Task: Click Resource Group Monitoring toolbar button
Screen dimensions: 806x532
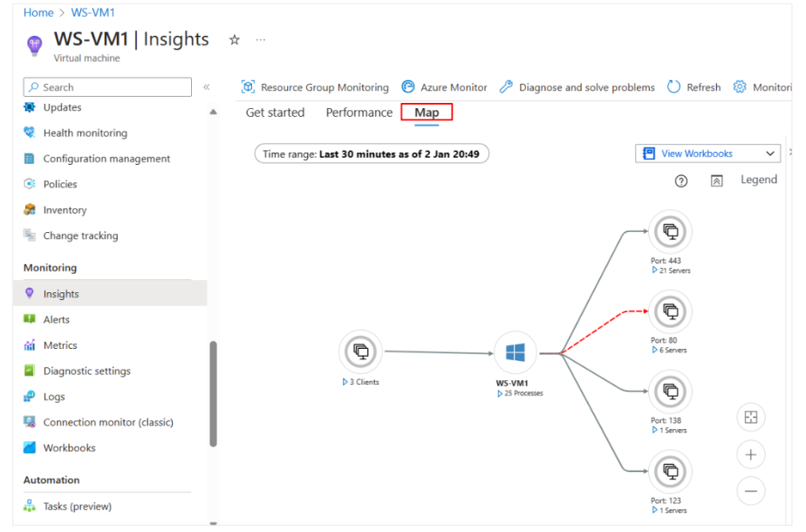Action: pyautogui.click(x=315, y=87)
